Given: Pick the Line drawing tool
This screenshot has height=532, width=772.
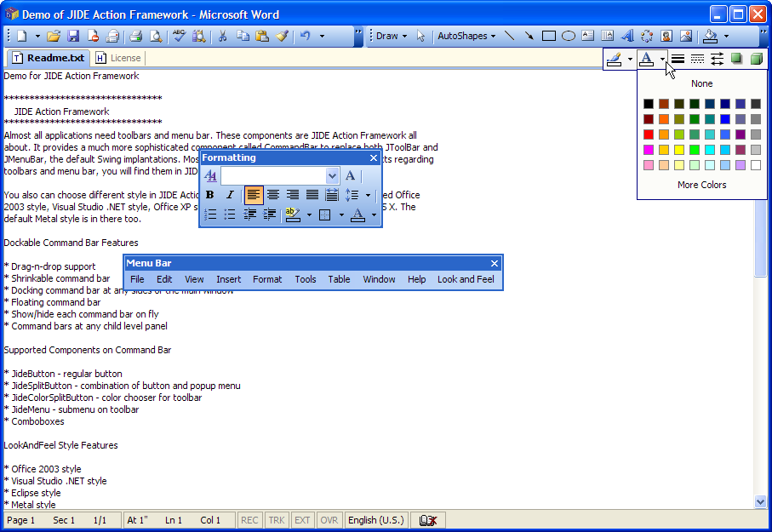Looking at the screenshot, I should 510,36.
